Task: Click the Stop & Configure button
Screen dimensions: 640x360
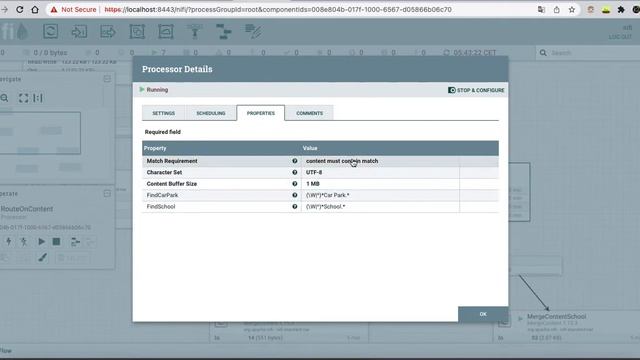Action: (476, 90)
